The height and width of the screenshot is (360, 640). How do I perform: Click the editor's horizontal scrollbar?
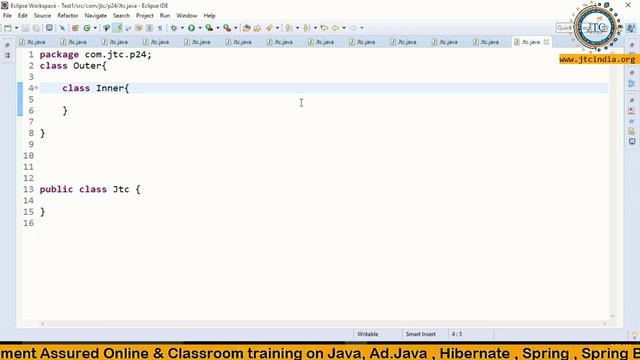[323, 323]
